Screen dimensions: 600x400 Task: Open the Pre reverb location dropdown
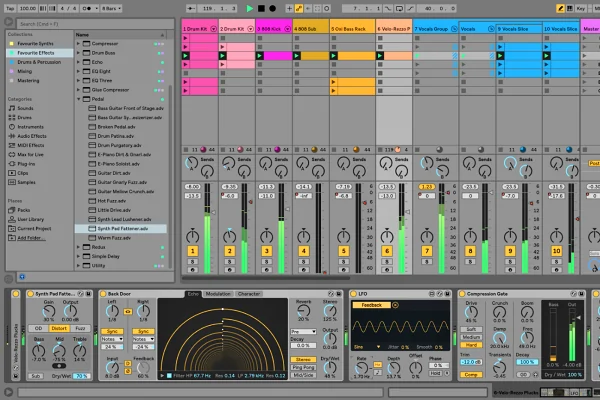point(303,331)
